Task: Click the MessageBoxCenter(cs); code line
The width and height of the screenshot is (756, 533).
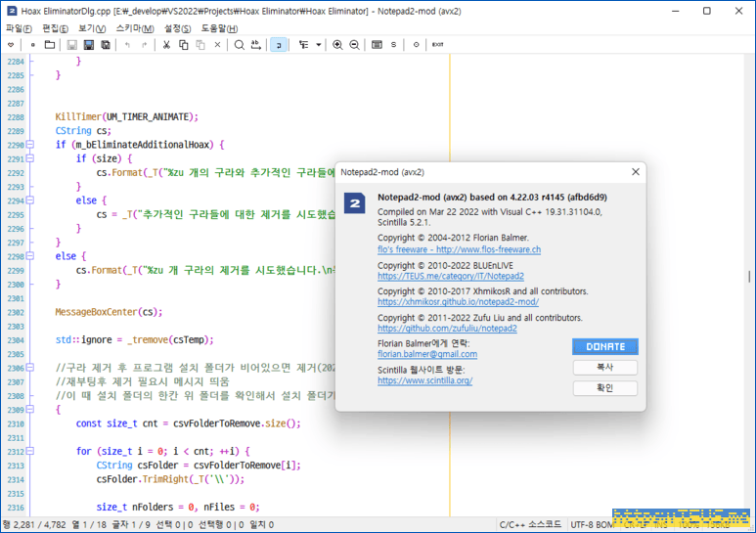Action: [x=109, y=312]
